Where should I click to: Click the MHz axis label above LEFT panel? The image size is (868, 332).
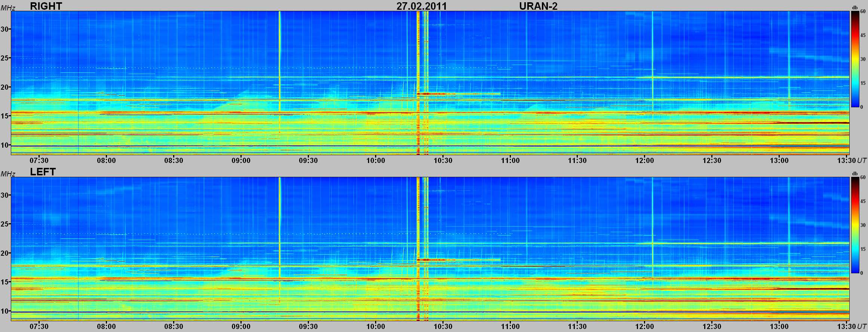pyautogui.click(x=7, y=174)
